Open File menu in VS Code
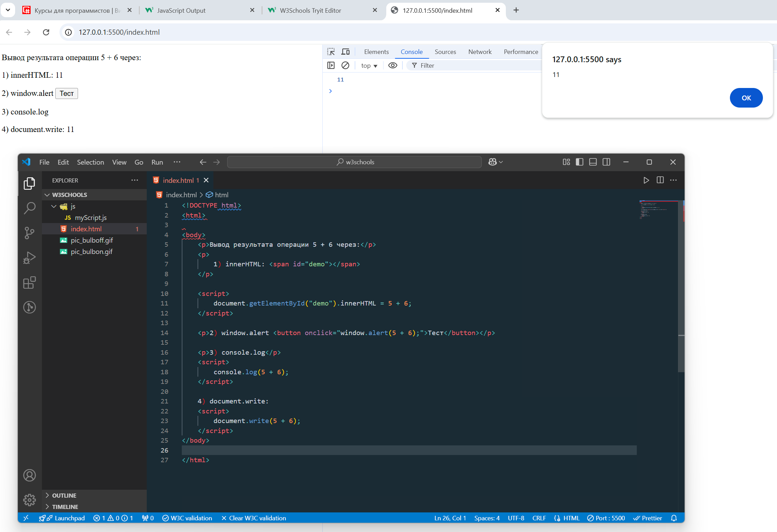The image size is (777, 532). click(x=44, y=162)
